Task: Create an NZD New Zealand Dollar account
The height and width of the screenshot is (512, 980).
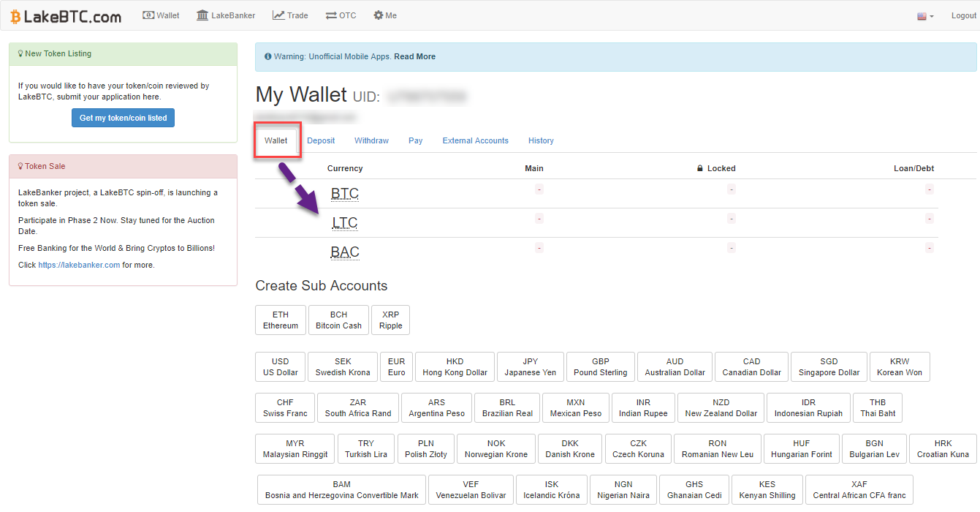Action: point(721,408)
